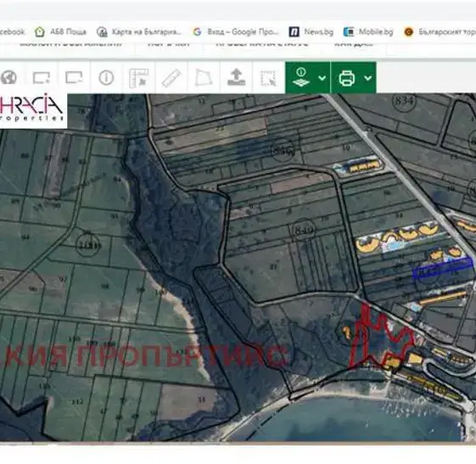Open the News.bg bookmark
Viewport: 476px width, 464px height.
[x=311, y=32]
